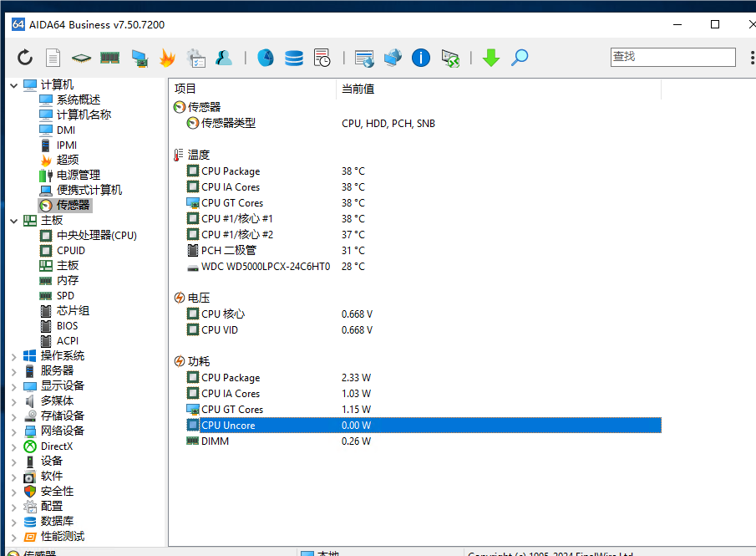Expand the 存储设备 tree node
The image size is (756, 556).
[13, 416]
